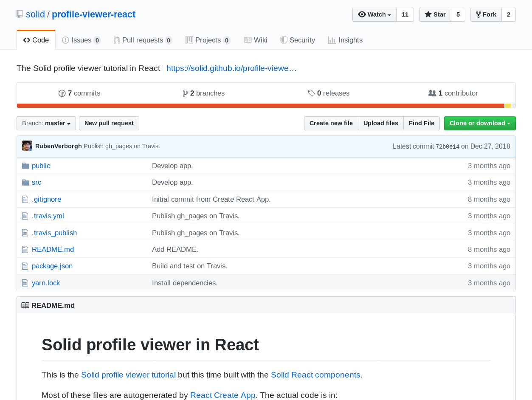Expand Clone or download dropdown

(480, 123)
